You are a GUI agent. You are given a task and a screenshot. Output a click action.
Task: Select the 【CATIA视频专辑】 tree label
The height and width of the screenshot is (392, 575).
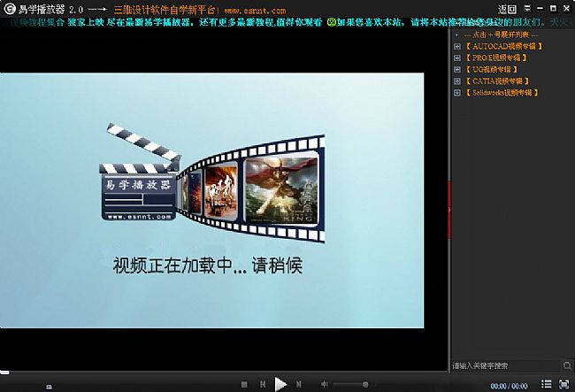click(497, 81)
